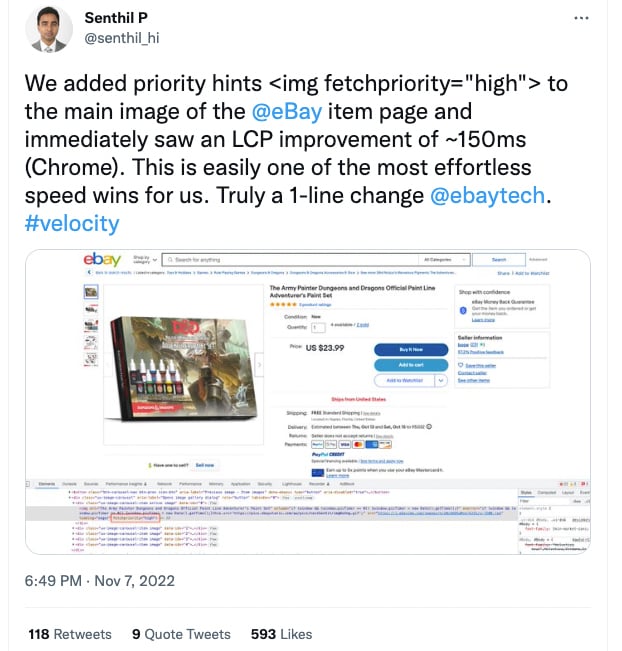Click the eBay logo in the embedded page
This screenshot has height=651, width=622.
102,259
